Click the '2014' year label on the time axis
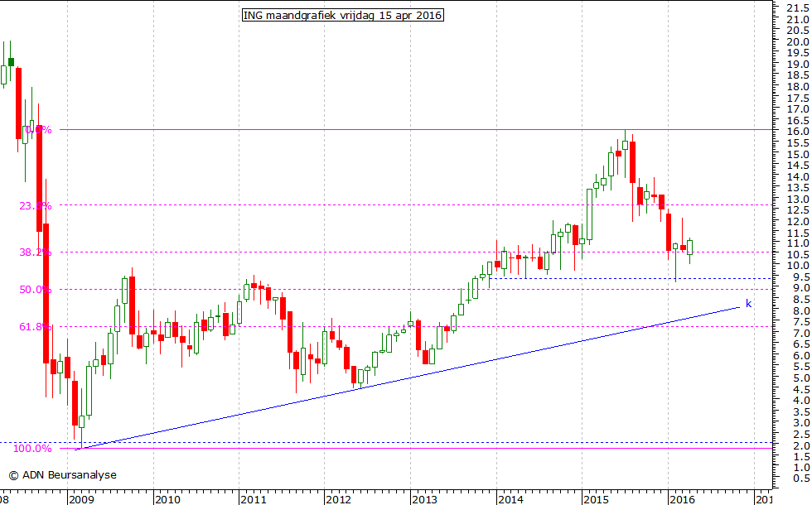 (x=510, y=499)
